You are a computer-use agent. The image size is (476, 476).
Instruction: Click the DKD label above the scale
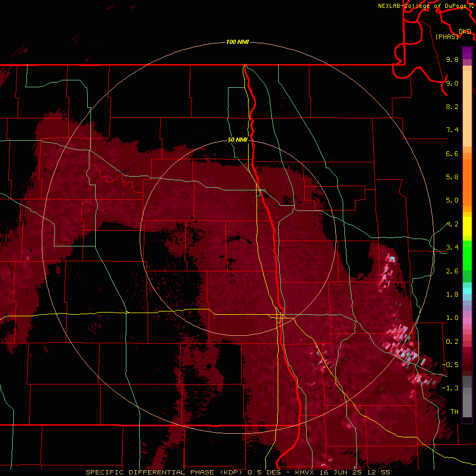465,31
